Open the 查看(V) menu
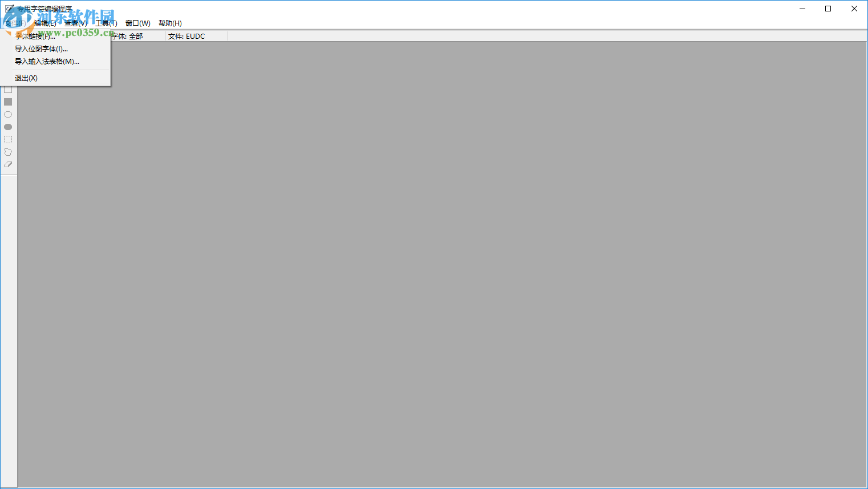This screenshot has width=868, height=489. [76, 23]
